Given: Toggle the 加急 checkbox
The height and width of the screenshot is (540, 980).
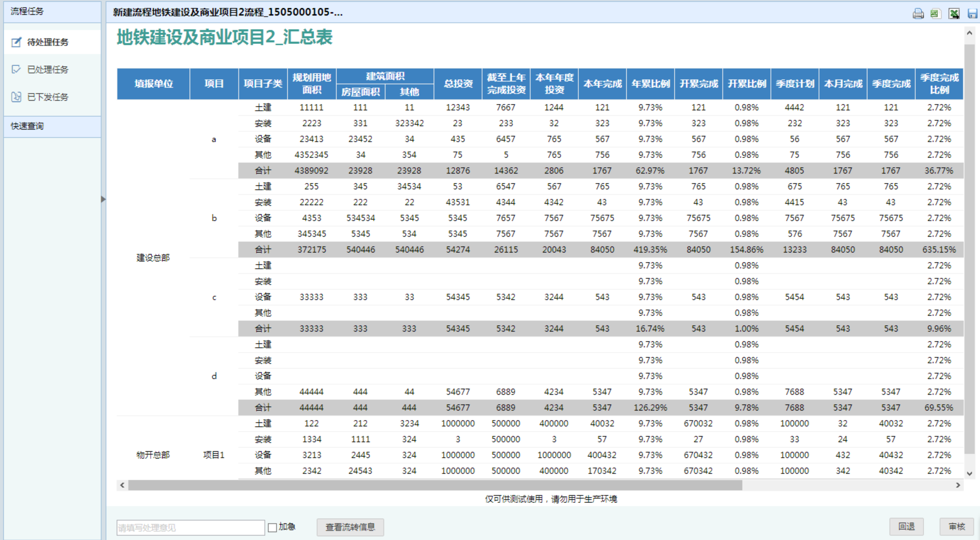Looking at the screenshot, I should (272, 528).
